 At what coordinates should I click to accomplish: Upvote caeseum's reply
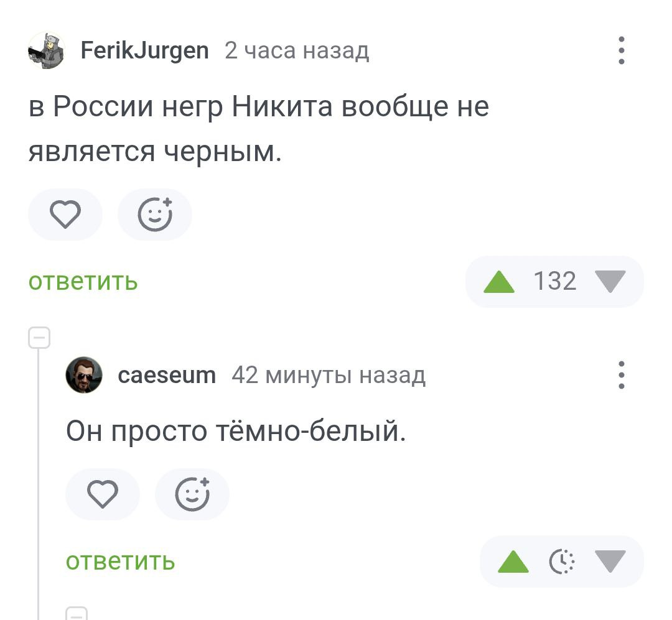[x=513, y=562]
